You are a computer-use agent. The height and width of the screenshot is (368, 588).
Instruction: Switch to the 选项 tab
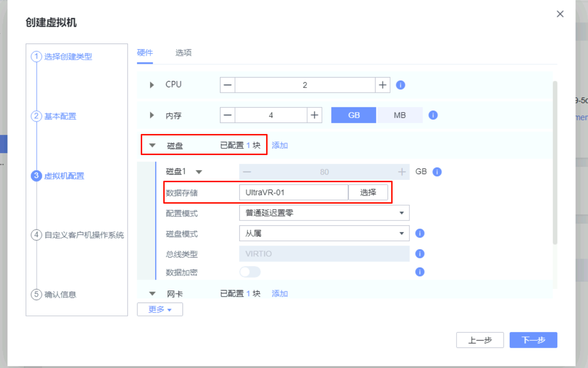(183, 53)
